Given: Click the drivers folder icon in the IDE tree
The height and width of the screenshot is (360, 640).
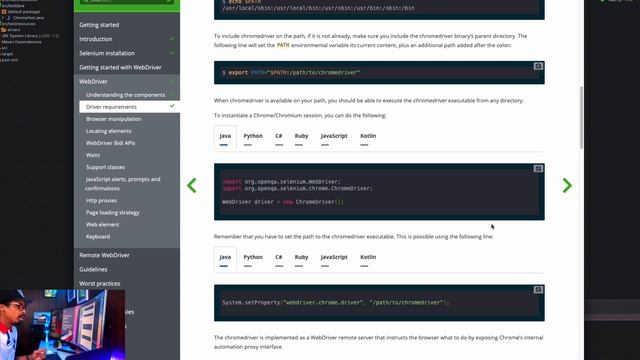Looking at the screenshot, I should [4, 30].
